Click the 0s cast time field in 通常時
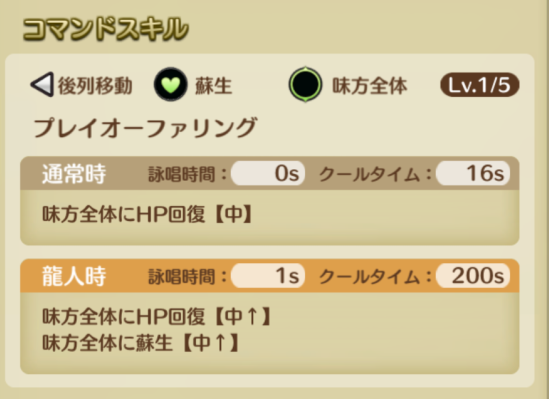 [268, 173]
